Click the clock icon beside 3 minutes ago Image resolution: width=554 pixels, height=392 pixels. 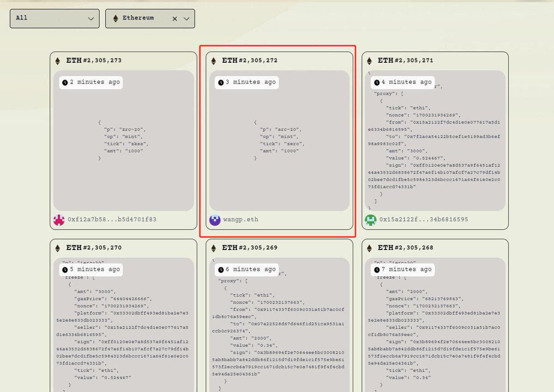[x=221, y=82]
